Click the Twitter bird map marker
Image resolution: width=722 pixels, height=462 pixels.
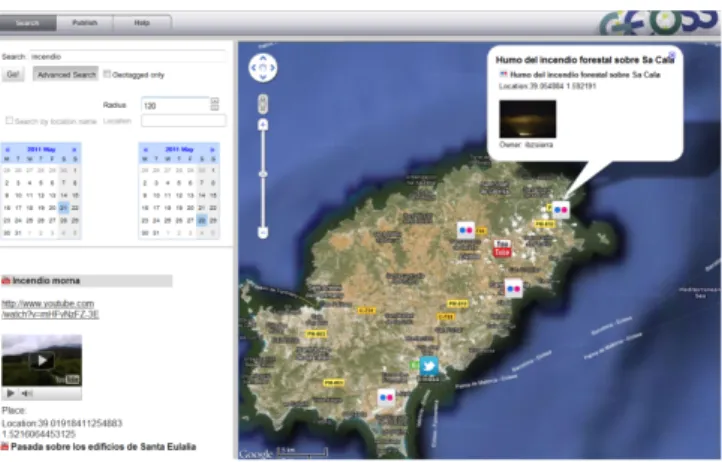(x=429, y=366)
